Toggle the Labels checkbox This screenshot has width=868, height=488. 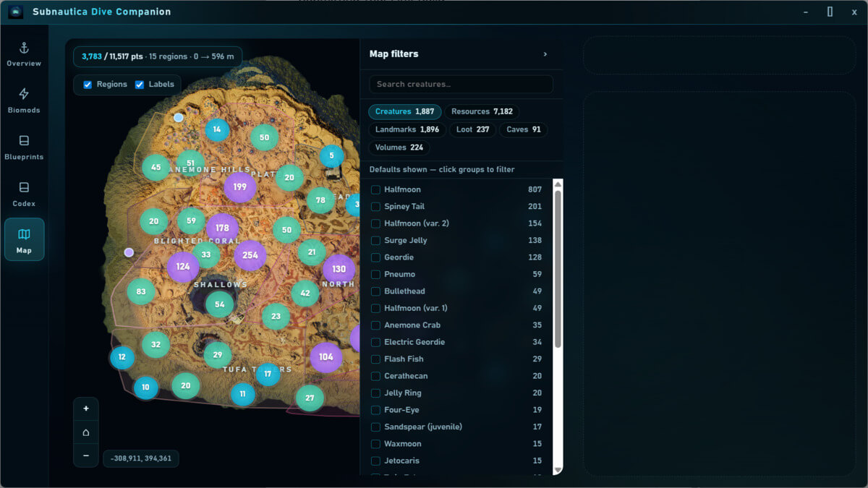(x=140, y=85)
